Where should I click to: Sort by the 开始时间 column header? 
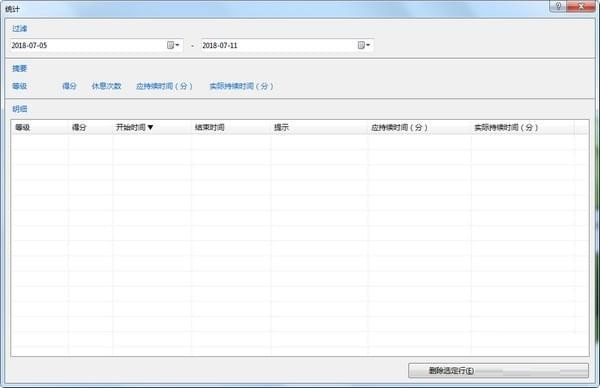(152, 127)
